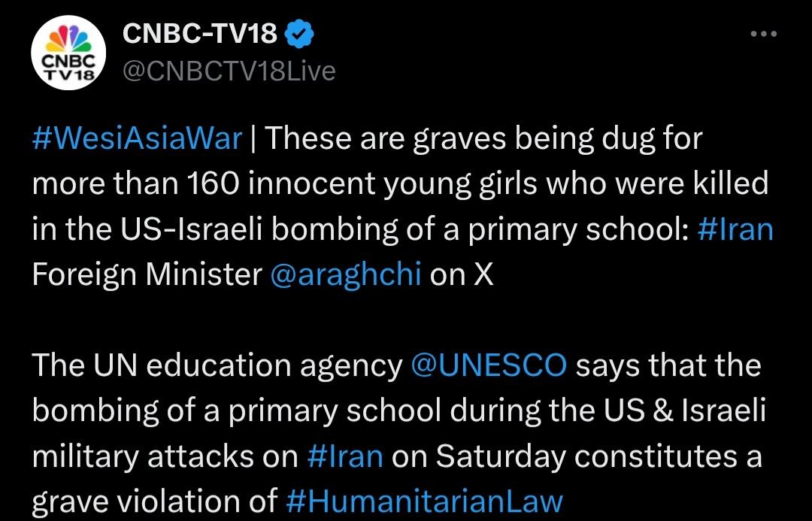812x521 pixels.
Task: Click the 'Foreign Minister' text
Action: [147, 274]
